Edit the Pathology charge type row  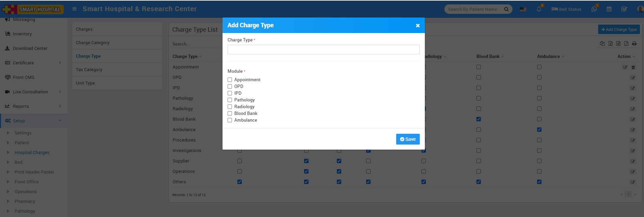tap(633, 99)
